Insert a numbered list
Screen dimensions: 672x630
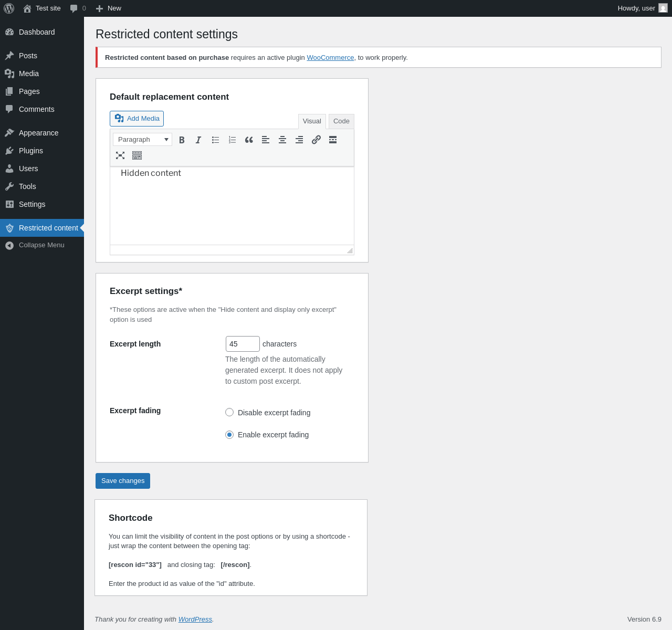232,140
